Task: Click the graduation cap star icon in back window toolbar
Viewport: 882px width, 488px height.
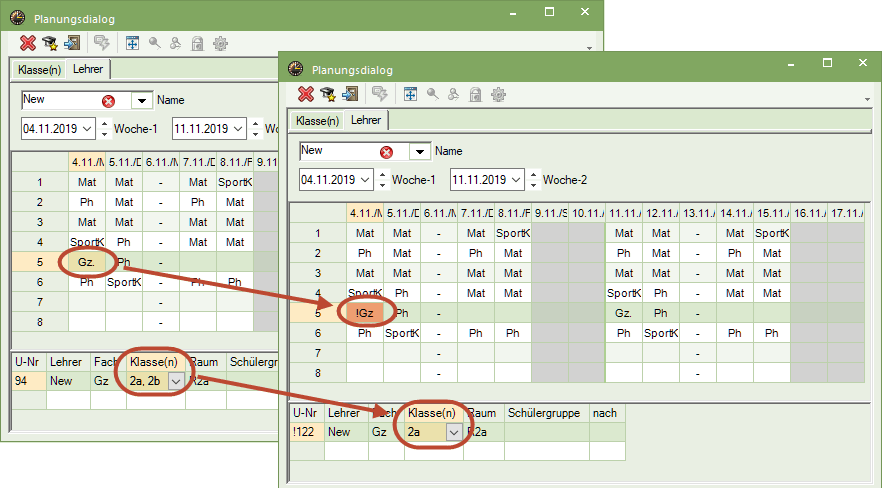Action: (x=50, y=43)
